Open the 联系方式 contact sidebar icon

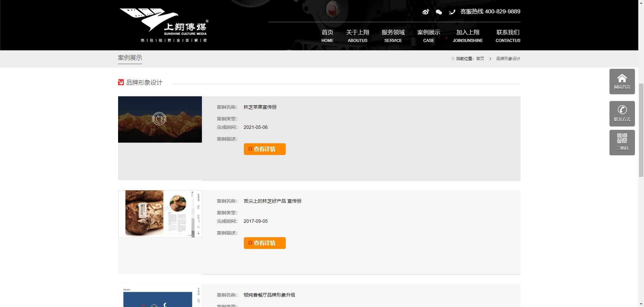(622, 114)
